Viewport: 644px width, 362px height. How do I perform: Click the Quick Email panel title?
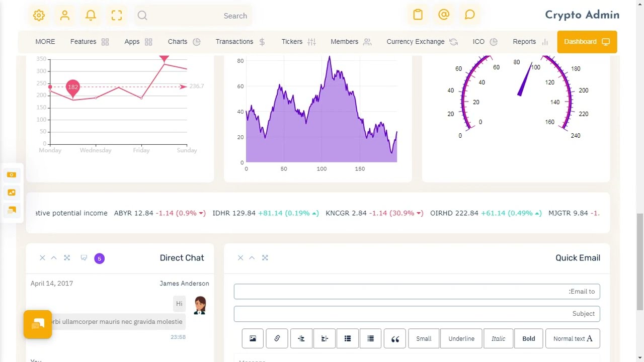[x=578, y=258]
